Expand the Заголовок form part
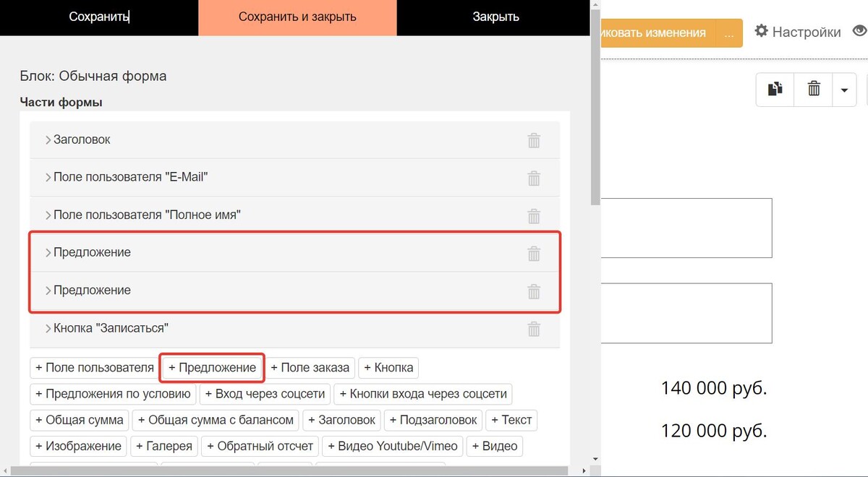 (48, 139)
